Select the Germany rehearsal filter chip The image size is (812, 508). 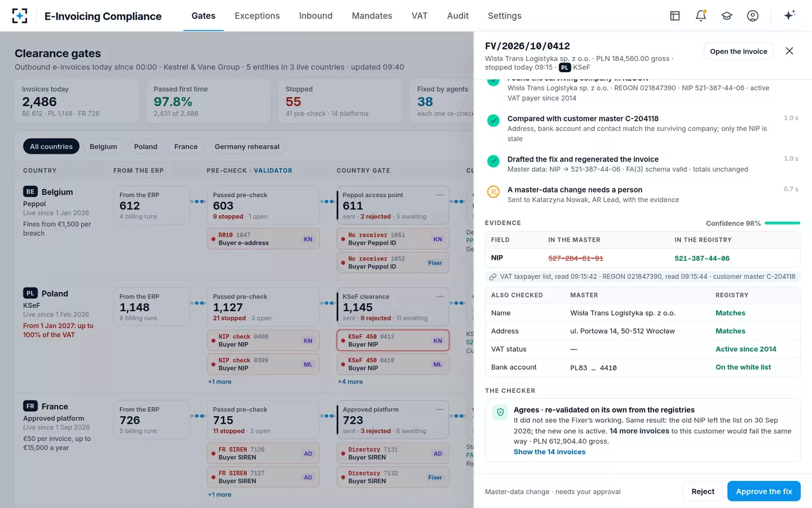pos(247,146)
